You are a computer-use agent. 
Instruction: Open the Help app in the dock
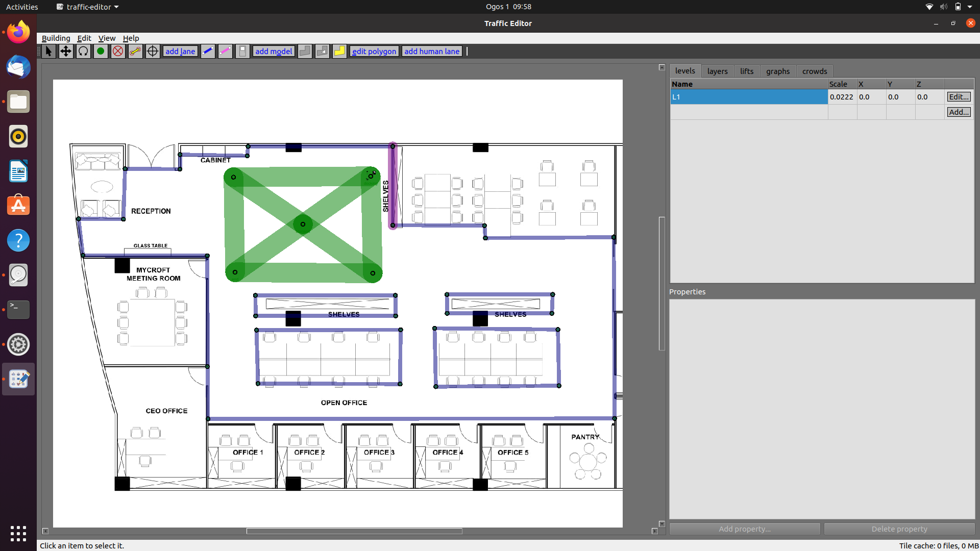[x=18, y=240]
